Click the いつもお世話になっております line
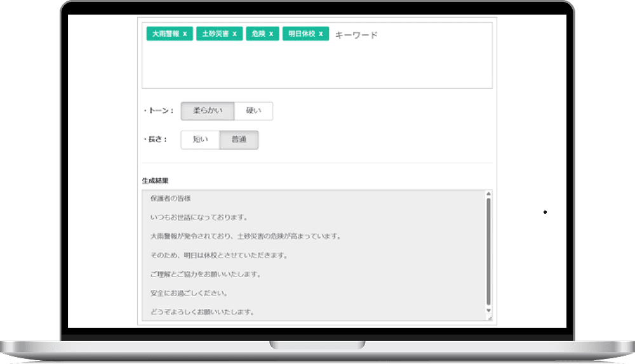Screen dimensions: 635x364 199,218
